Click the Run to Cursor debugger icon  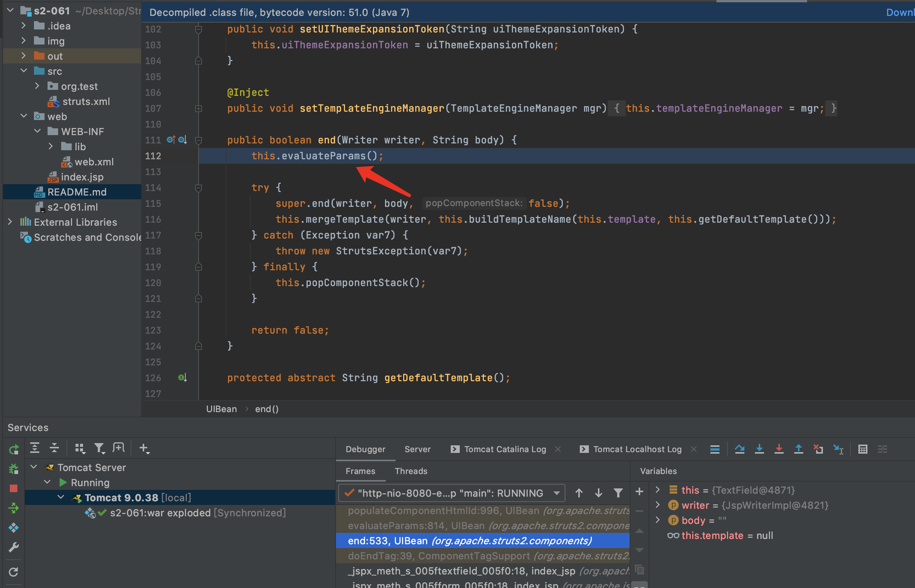[838, 449]
